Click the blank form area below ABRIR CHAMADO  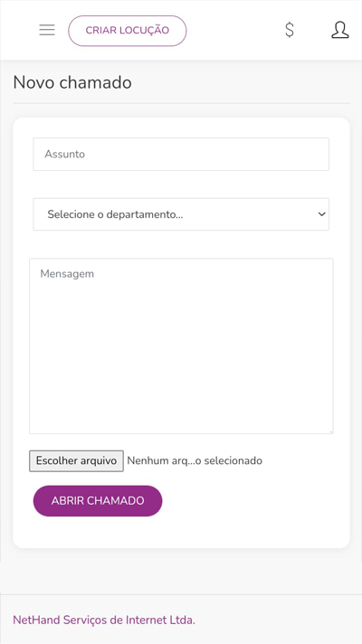pyautogui.click(x=181, y=532)
